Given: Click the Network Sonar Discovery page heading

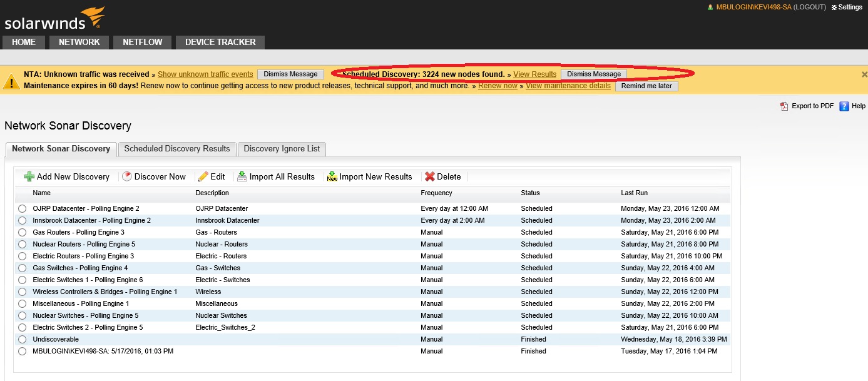Looking at the screenshot, I should coord(68,126).
